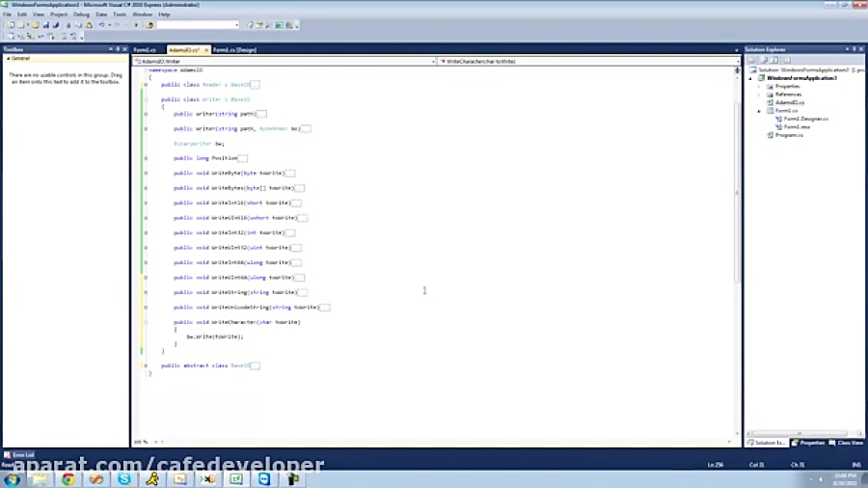This screenshot has height=488, width=868.
Task: Click the Solution Explorer Properties toolbar icon
Action: pyautogui.click(x=751, y=60)
